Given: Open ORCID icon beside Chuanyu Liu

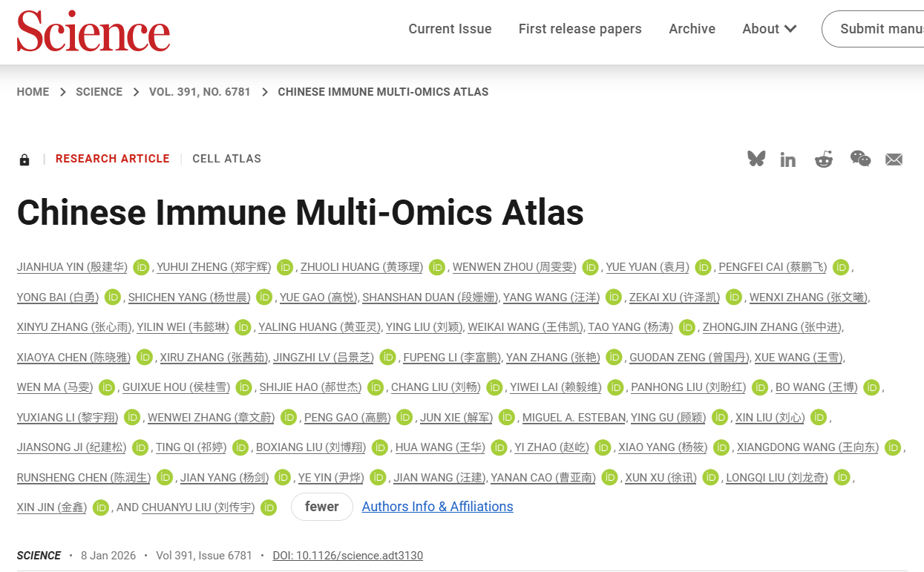Looking at the screenshot, I should [x=269, y=507].
